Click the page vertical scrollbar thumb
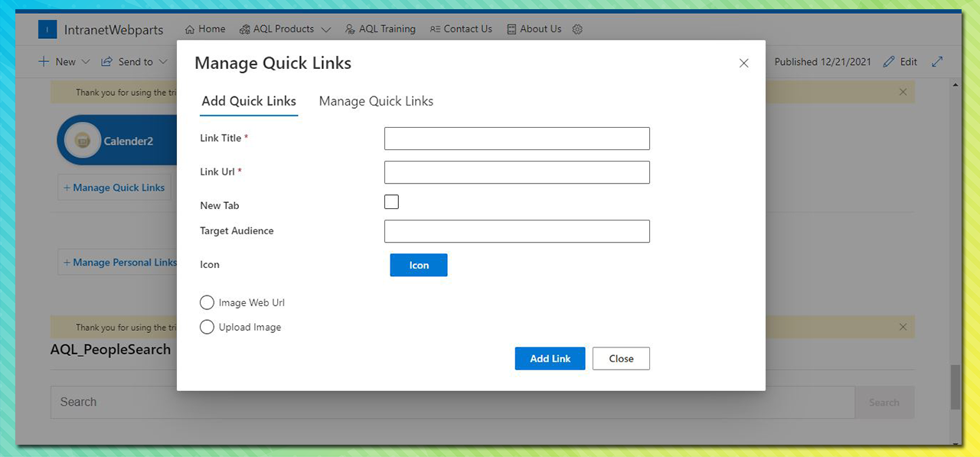 (x=955, y=387)
